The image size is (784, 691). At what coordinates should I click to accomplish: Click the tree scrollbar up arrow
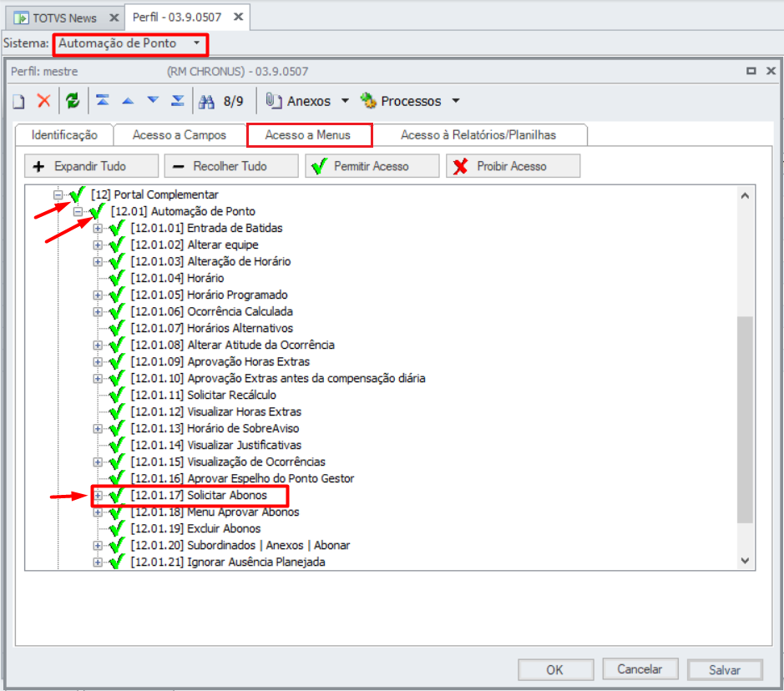tap(745, 195)
